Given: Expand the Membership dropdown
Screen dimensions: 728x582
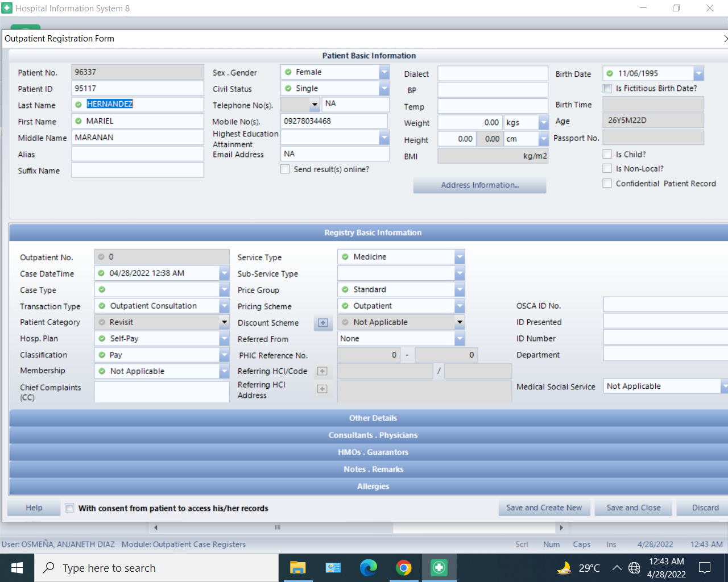Looking at the screenshot, I should (225, 371).
